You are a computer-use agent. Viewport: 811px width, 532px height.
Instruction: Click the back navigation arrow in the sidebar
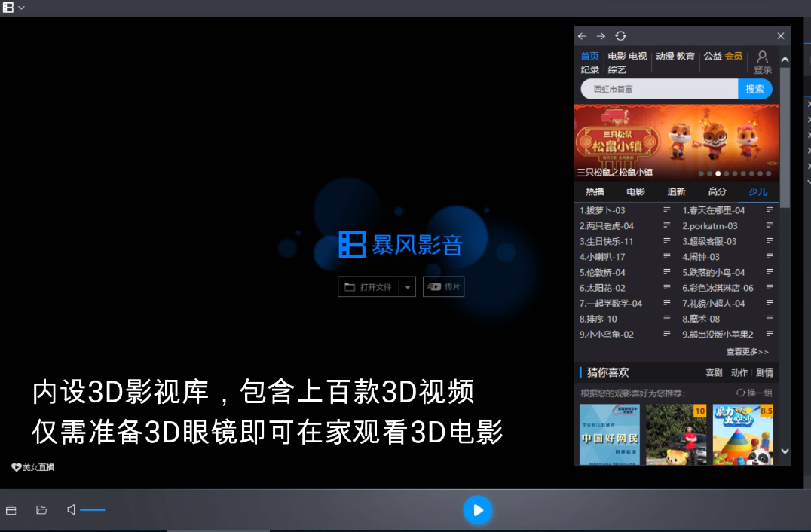[582, 35]
